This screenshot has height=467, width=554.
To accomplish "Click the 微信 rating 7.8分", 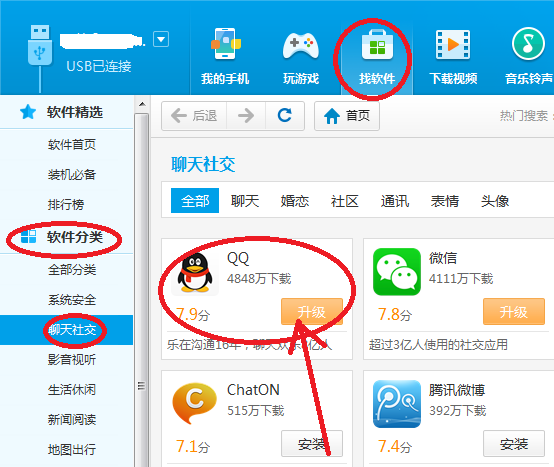I will [x=395, y=314].
